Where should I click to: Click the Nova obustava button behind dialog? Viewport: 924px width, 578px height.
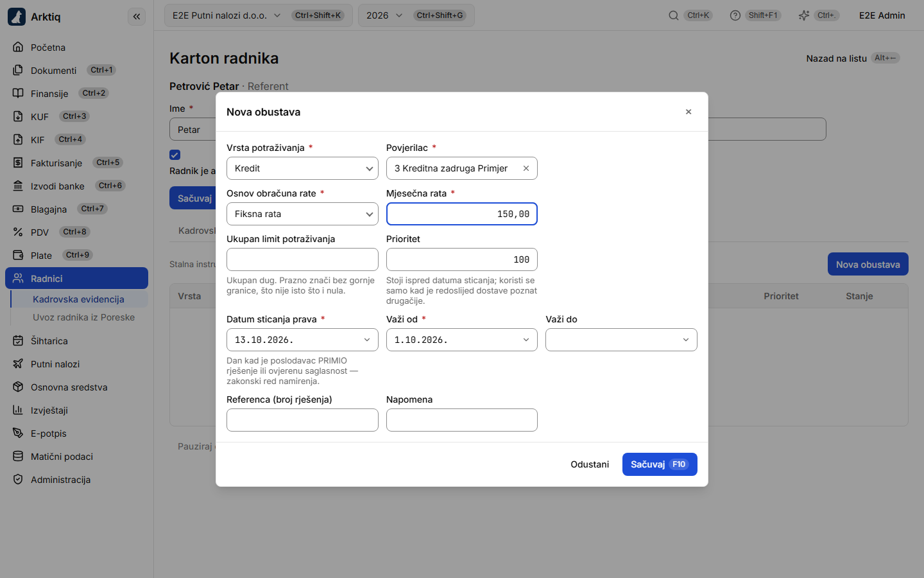point(868,264)
